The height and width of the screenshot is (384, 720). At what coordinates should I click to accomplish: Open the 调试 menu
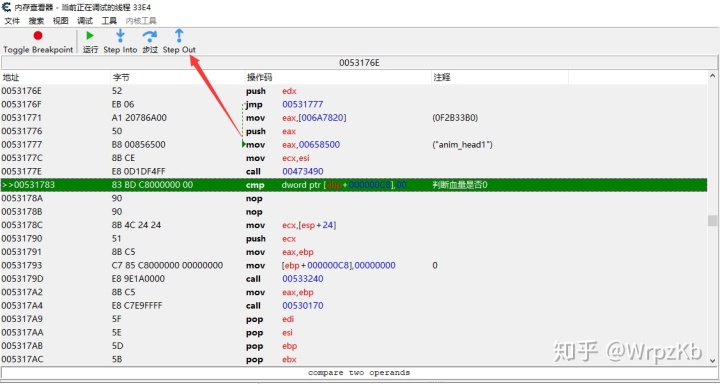(x=84, y=21)
